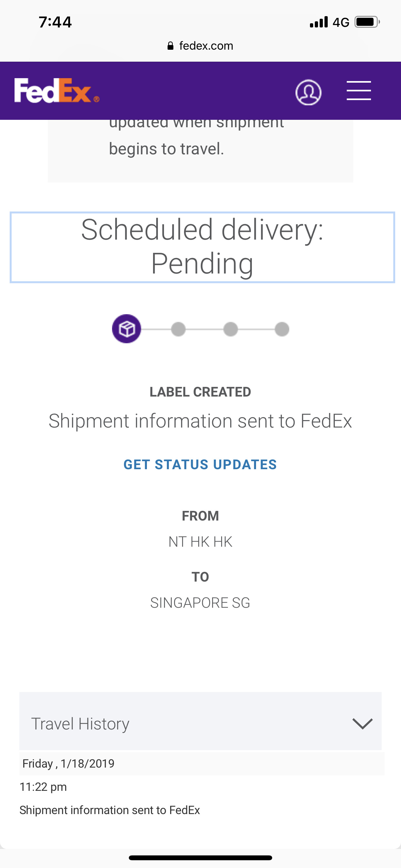
Task: Tap the home indicator bar
Action: [200, 858]
